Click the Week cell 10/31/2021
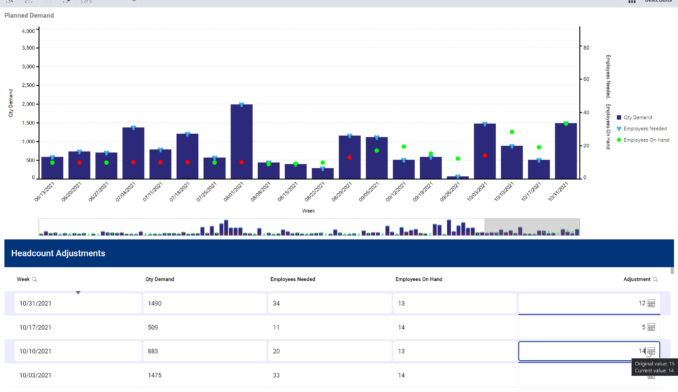 point(78,303)
